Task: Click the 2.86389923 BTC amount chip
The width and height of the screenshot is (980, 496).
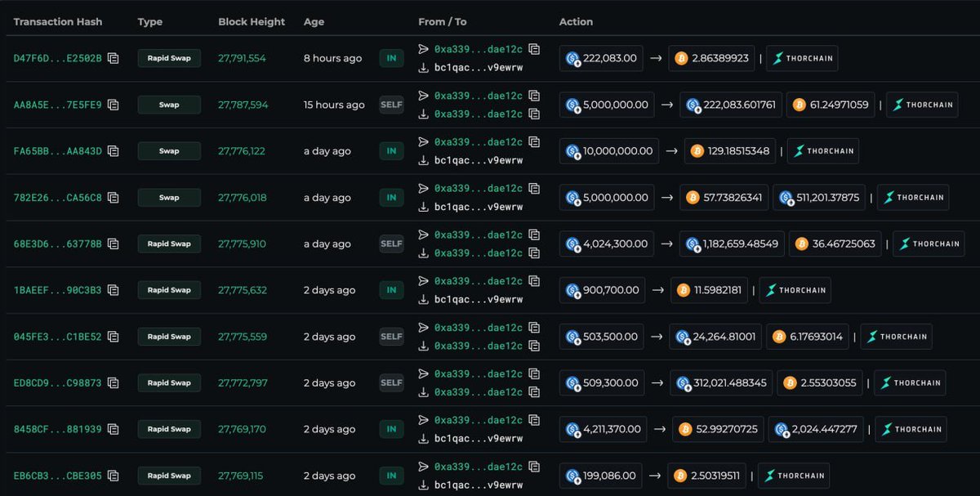Action: click(712, 58)
